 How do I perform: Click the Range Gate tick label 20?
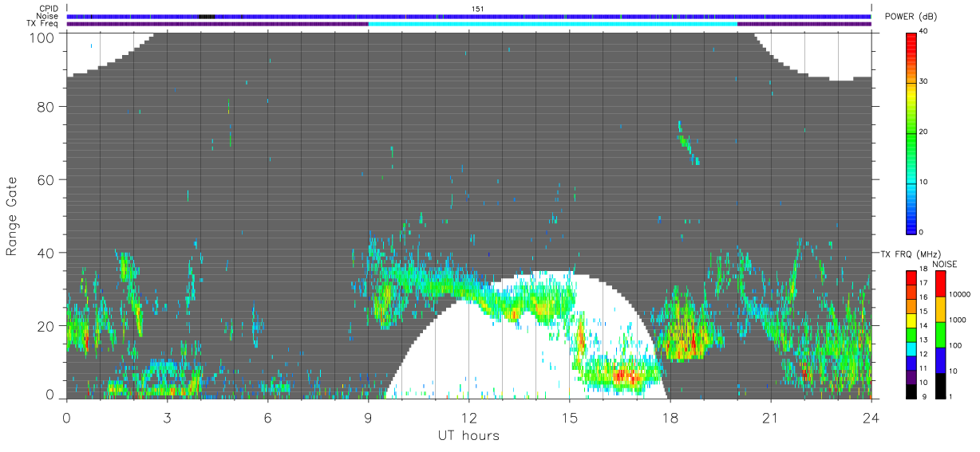coord(47,326)
